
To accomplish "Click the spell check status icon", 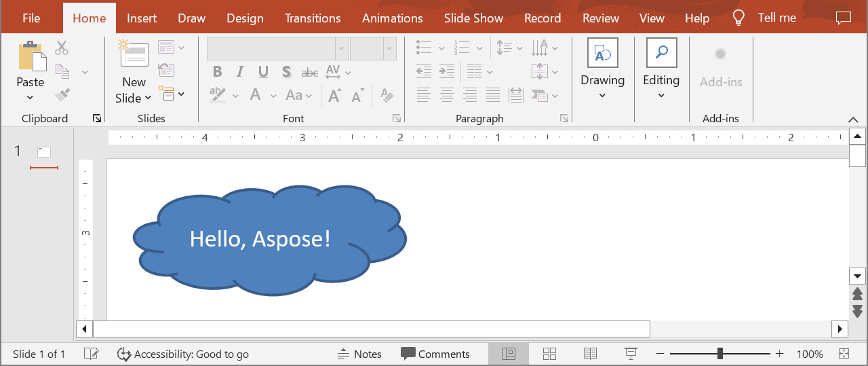I will (91, 354).
